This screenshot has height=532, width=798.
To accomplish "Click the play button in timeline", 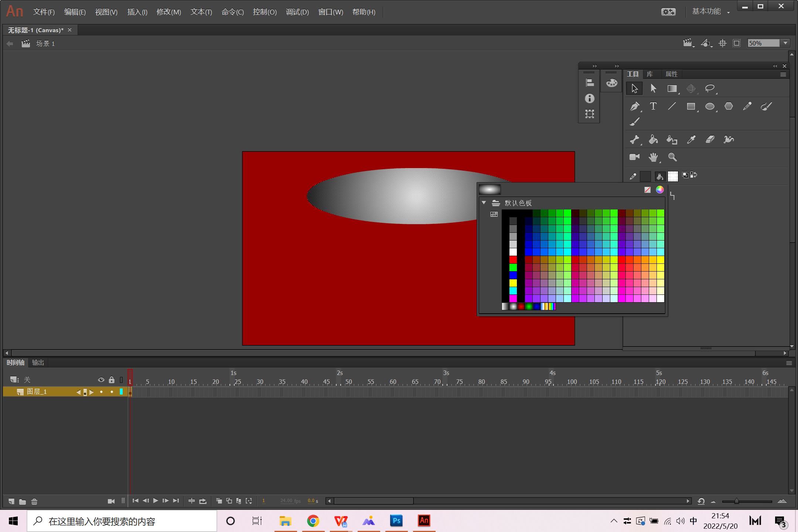I will (x=156, y=501).
